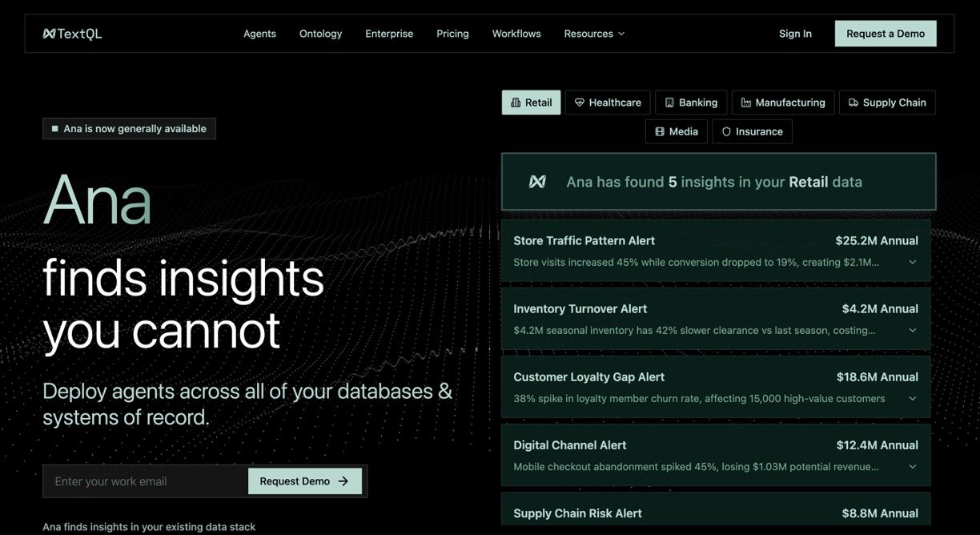Expand the Inventory Turnover Alert chevron

pos(912,330)
